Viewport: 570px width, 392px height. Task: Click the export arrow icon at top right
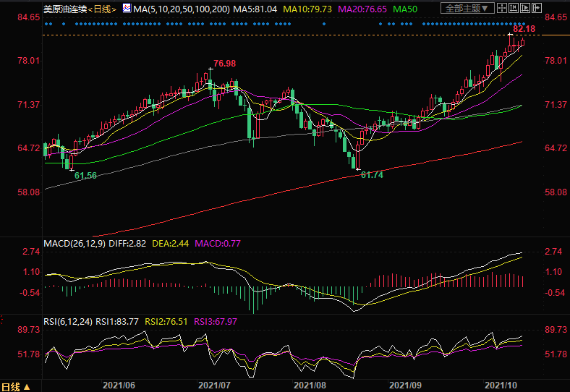536,9
